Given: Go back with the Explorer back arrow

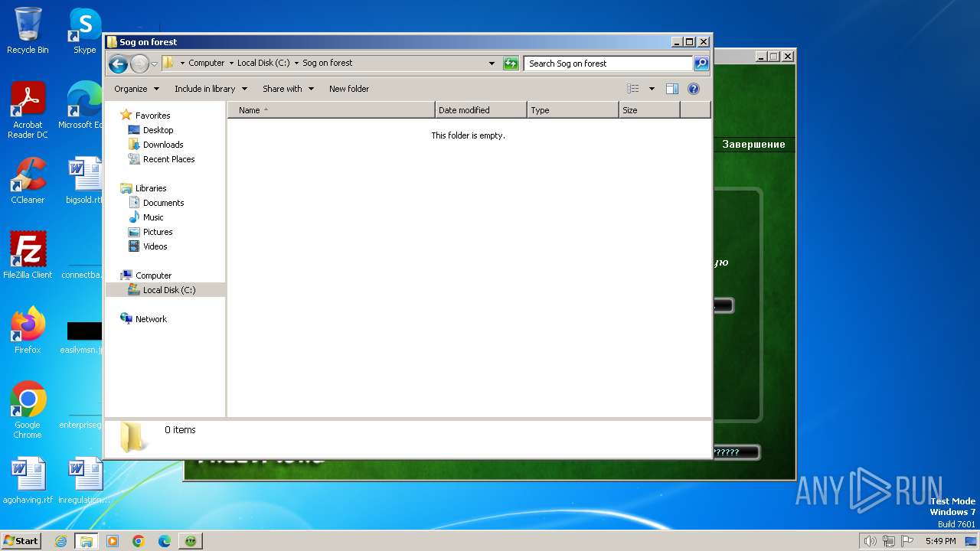Looking at the screenshot, I should pos(118,64).
